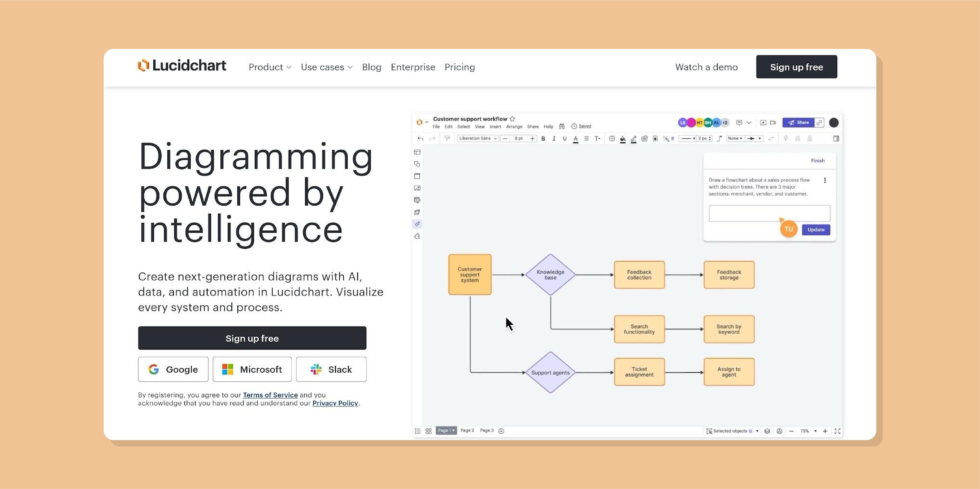The image size is (980, 489).
Task: Open the image insert icon in the left sidebar
Action: (417, 188)
